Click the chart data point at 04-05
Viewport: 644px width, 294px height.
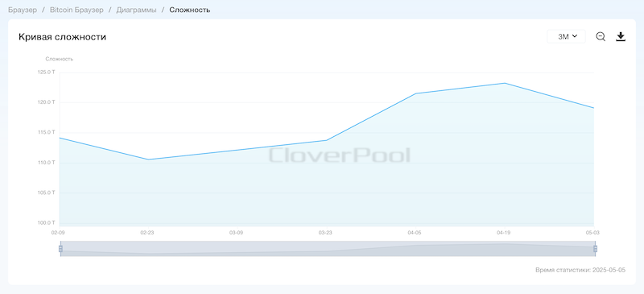pyautogui.click(x=415, y=93)
